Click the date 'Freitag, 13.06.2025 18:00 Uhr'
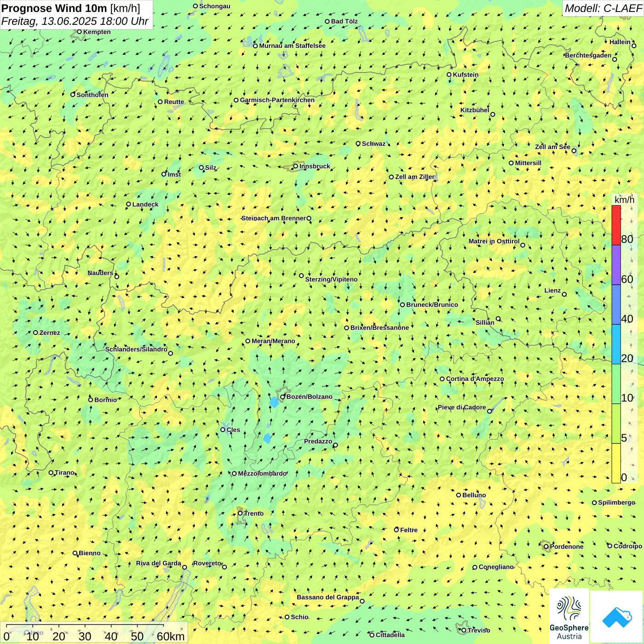The image size is (644, 644). (75, 21)
